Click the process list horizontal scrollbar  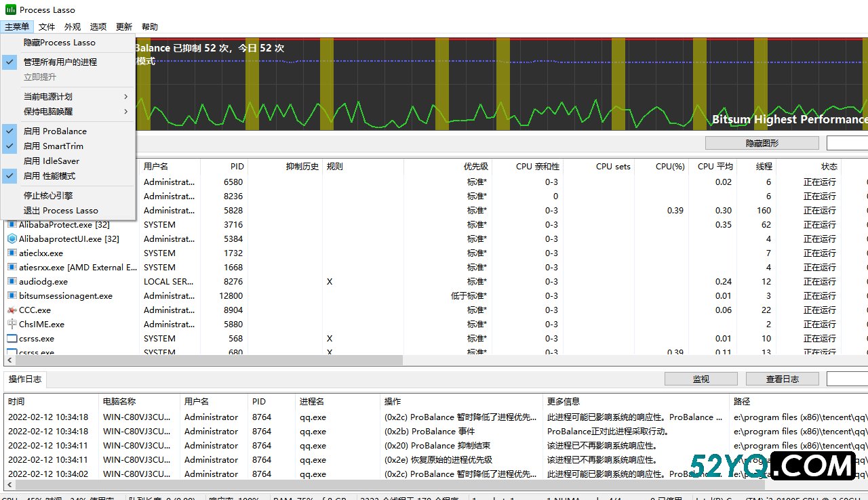tap(209, 360)
